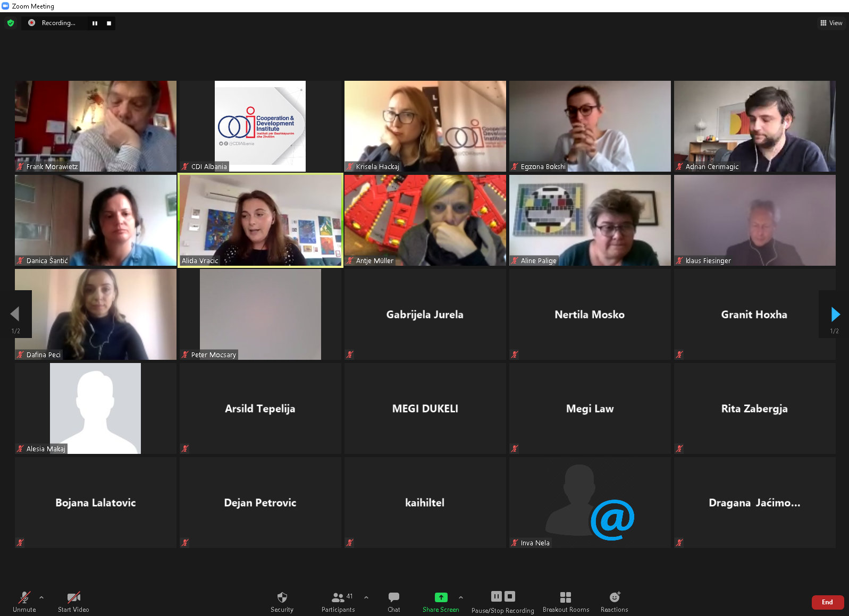
Task: Select Aline Palige video tile
Action: pyautogui.click(x=590, y=220)
